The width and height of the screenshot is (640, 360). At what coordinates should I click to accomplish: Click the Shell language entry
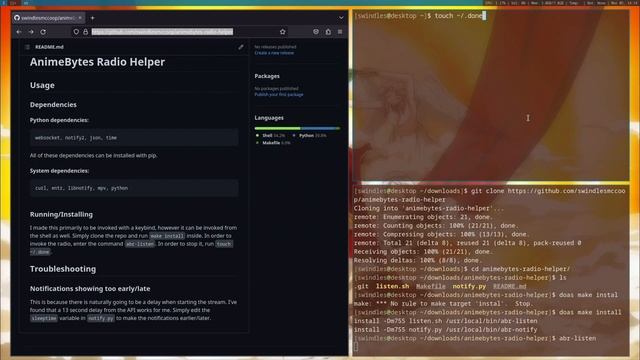click(x=271, y=136)
